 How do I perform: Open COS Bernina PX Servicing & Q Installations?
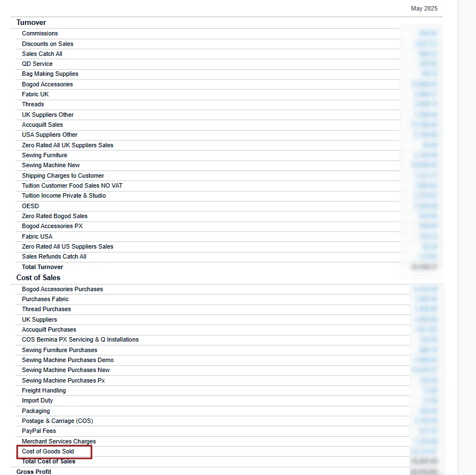(x=80, y=340)
